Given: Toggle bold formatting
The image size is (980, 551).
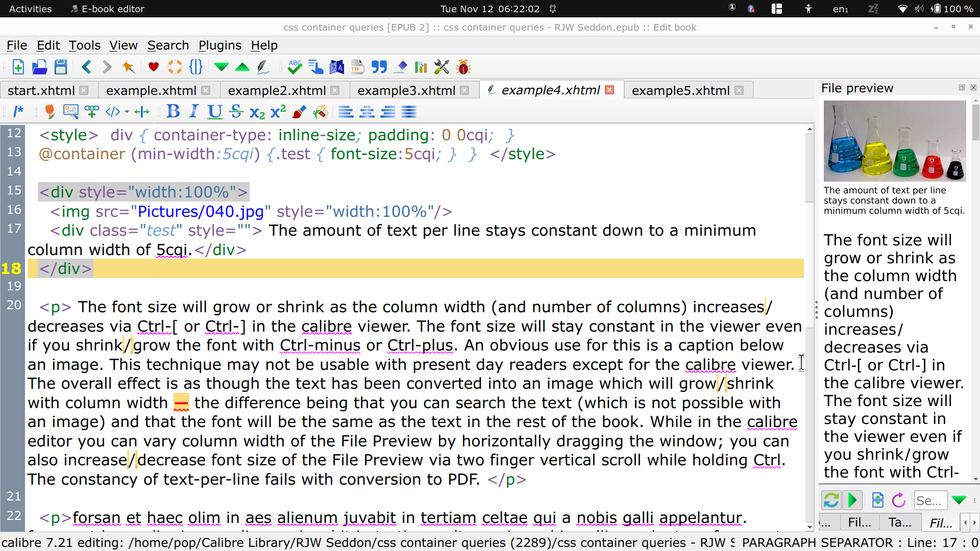Looking at the screenshot, I should point(173,111).
